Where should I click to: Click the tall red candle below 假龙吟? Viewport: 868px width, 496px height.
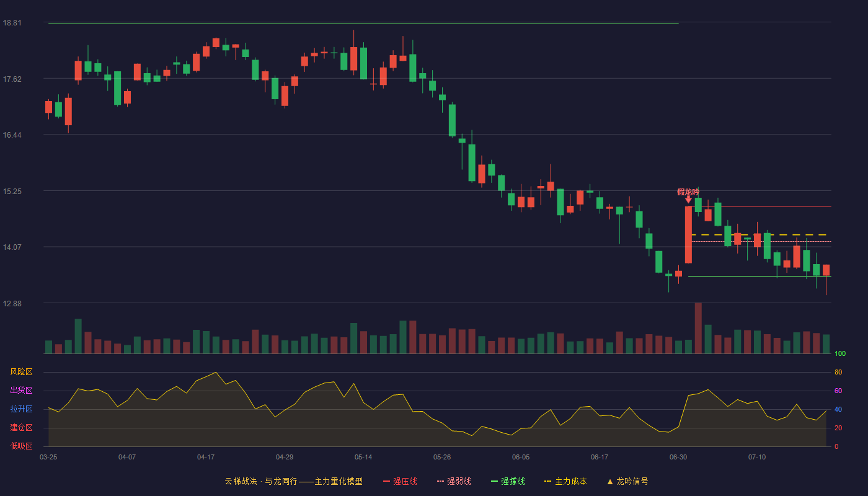coord(688,235)
